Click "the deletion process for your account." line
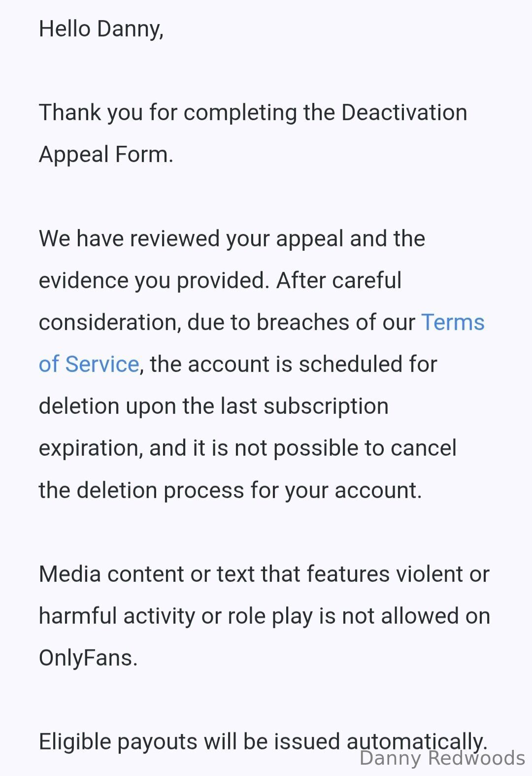The width and height of the screenshot is (532, 776). click(x=230, y=490)
